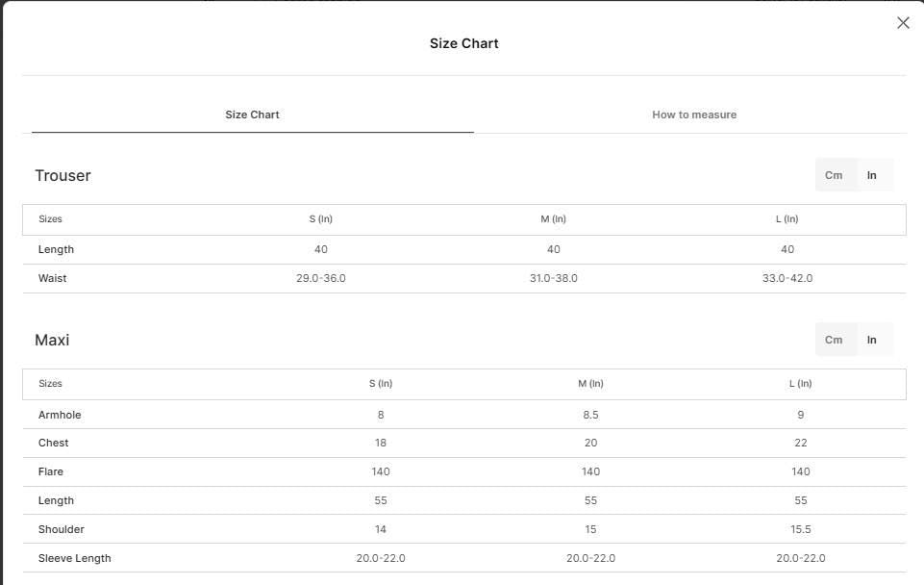This screenshot has width=924, height=585.
Task: Click the Maxi L (In) column header
Action: click(x=800, y=383)
